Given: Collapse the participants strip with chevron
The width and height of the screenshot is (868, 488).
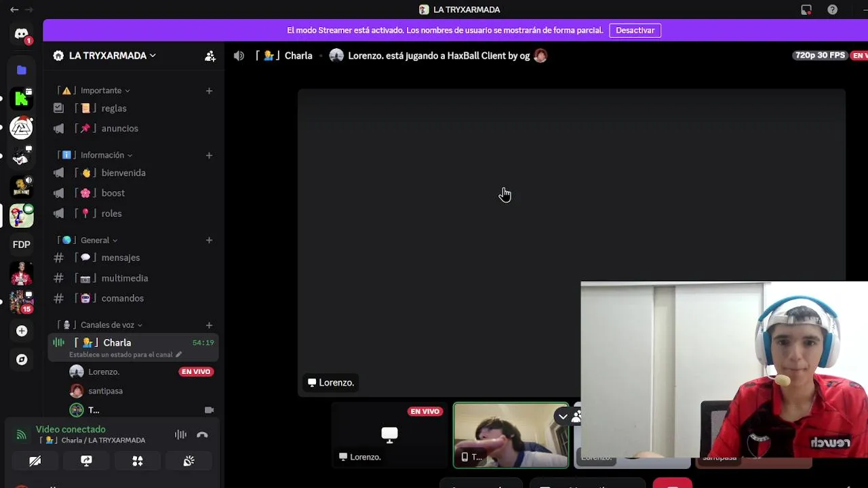Looking at the screenshot, I should 563,416.
